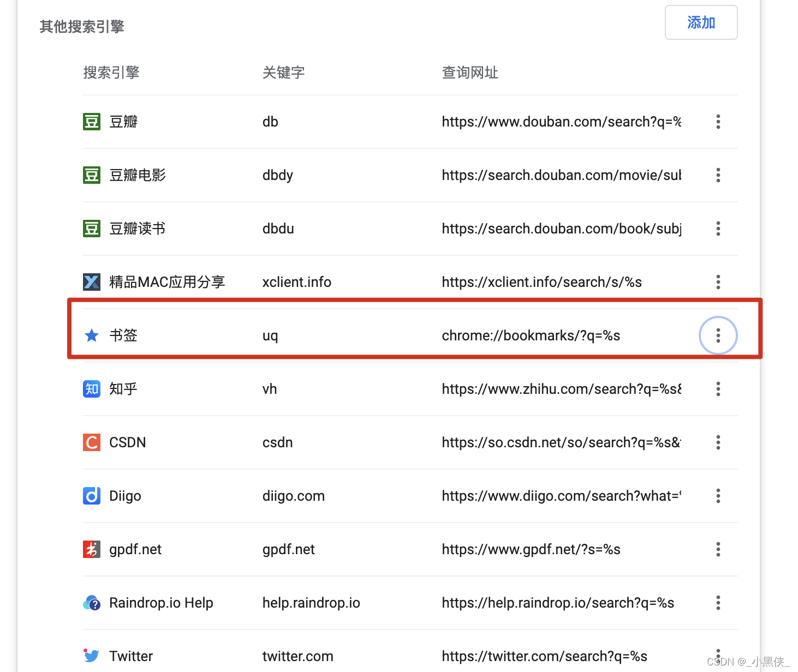Click the Raindrop.io Help cloud icon

click(92, 603)
